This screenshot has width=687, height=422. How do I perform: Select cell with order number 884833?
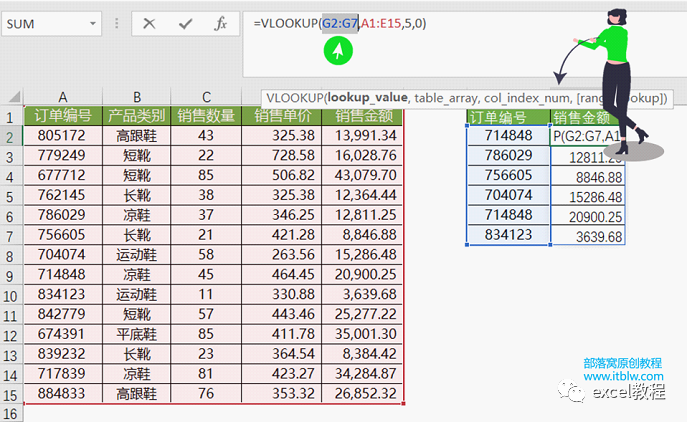click(63, 394)
